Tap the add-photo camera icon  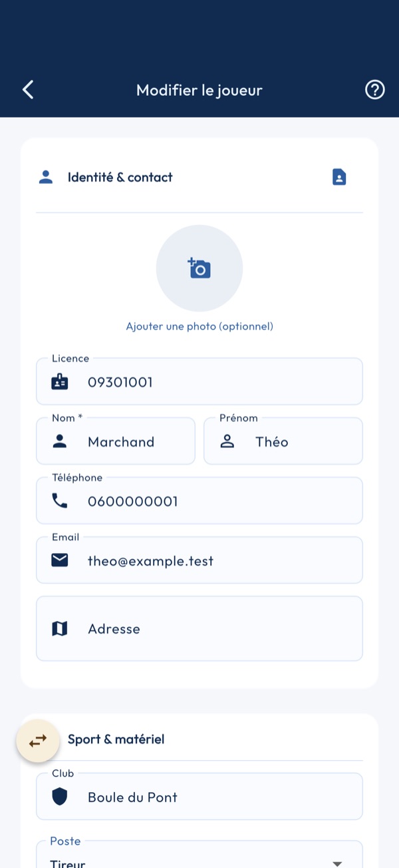tap(199, 268)
